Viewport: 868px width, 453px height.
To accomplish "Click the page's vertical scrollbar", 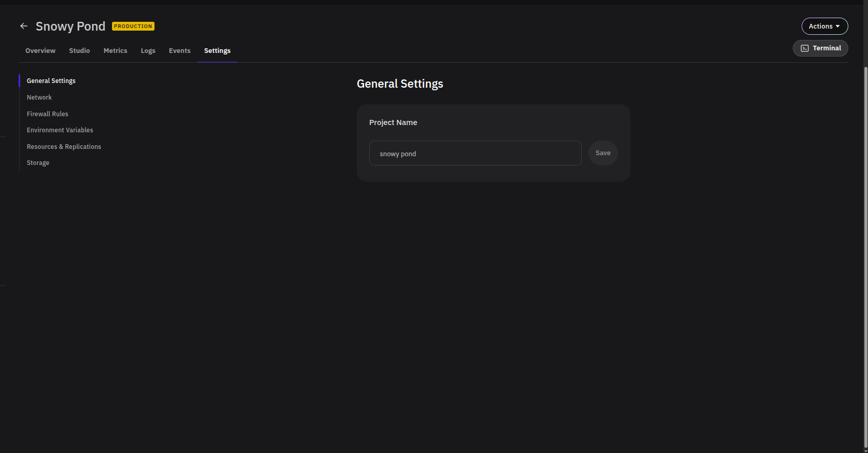I will click(865, 257).
